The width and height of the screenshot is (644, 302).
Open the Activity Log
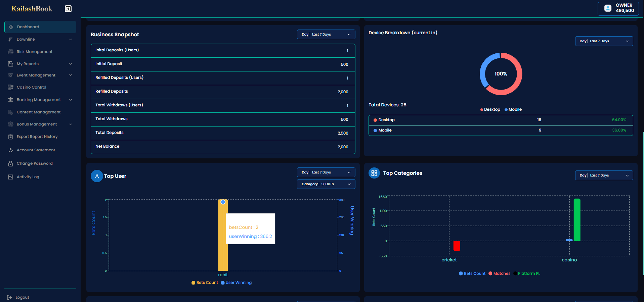[x=28, y=177]
